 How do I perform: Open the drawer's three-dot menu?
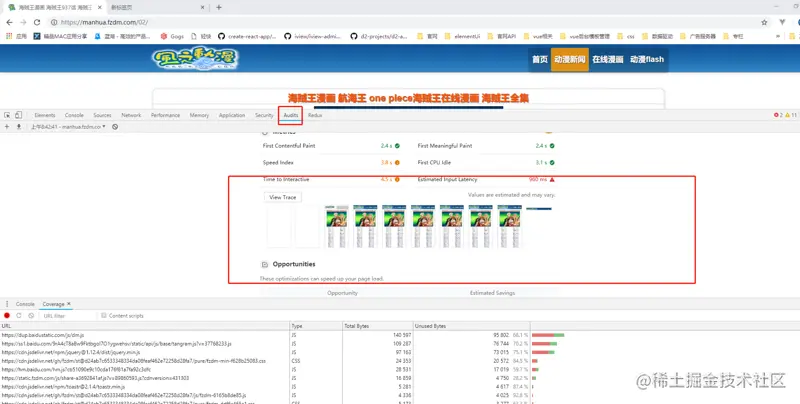pos(7,304)
